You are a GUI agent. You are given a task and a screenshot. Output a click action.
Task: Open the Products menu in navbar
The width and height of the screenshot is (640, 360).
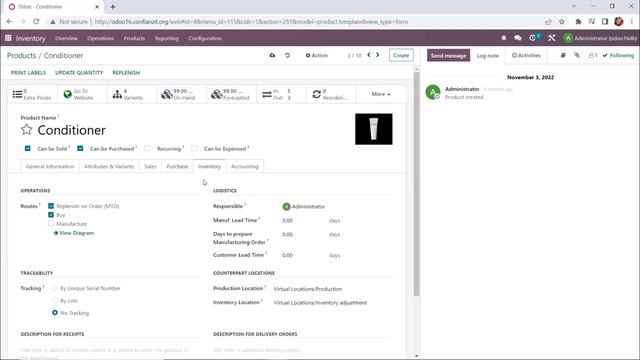(134, 38)
